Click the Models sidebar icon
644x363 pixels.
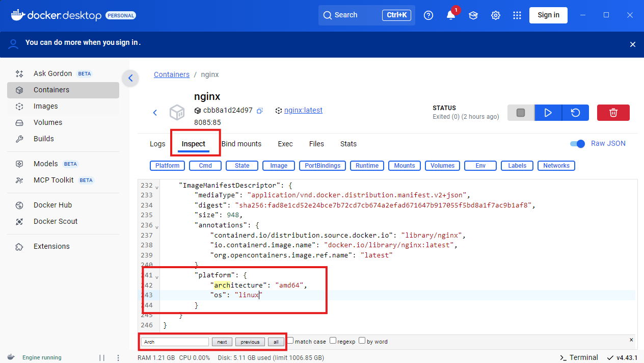(19, 164)
